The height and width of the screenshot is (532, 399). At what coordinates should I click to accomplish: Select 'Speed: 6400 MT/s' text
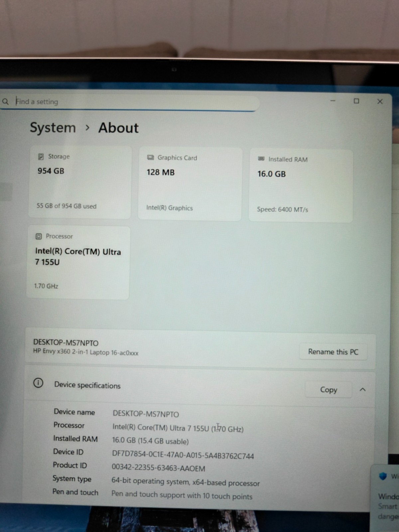(x=283, y=209)
